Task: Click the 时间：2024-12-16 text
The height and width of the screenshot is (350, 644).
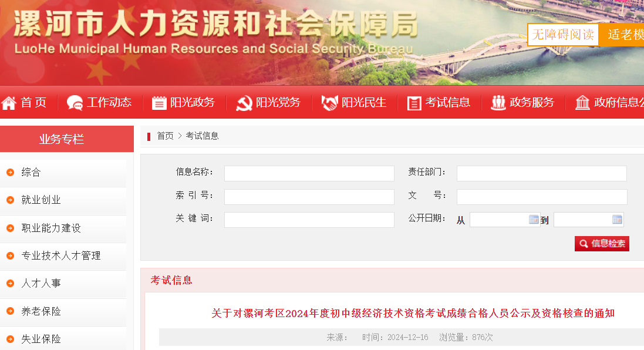Action: pos(395,337)
